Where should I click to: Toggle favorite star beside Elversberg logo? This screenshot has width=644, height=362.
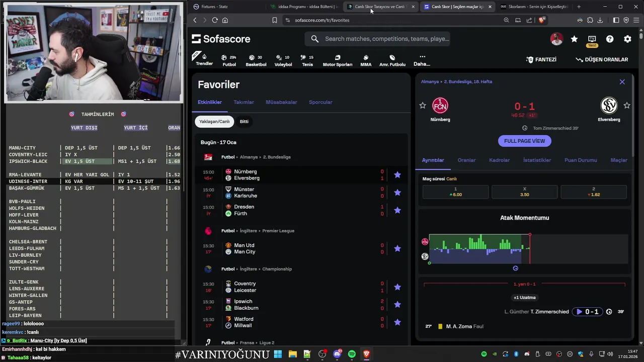(627, 106)
